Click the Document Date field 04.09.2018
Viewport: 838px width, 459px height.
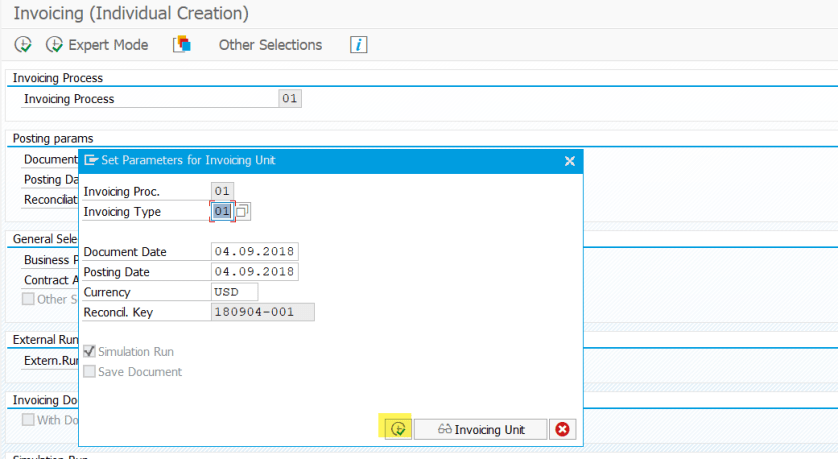(254, 251)
